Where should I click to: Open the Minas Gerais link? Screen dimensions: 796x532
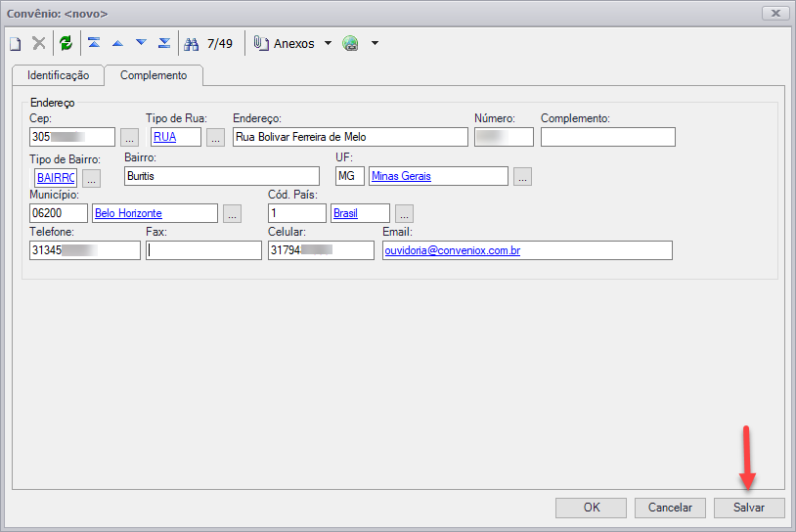coord(401,176)
